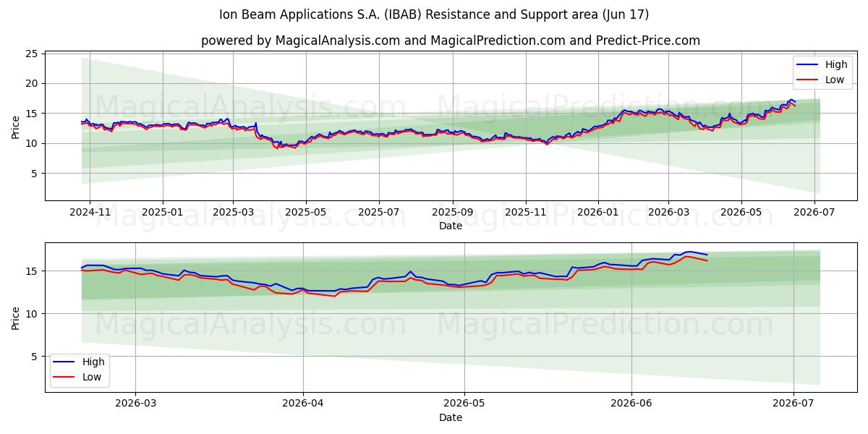Click the '2025-11' x-axis label in top chart
The height and width of the screenshot is (434, 868).
(525, 213)
